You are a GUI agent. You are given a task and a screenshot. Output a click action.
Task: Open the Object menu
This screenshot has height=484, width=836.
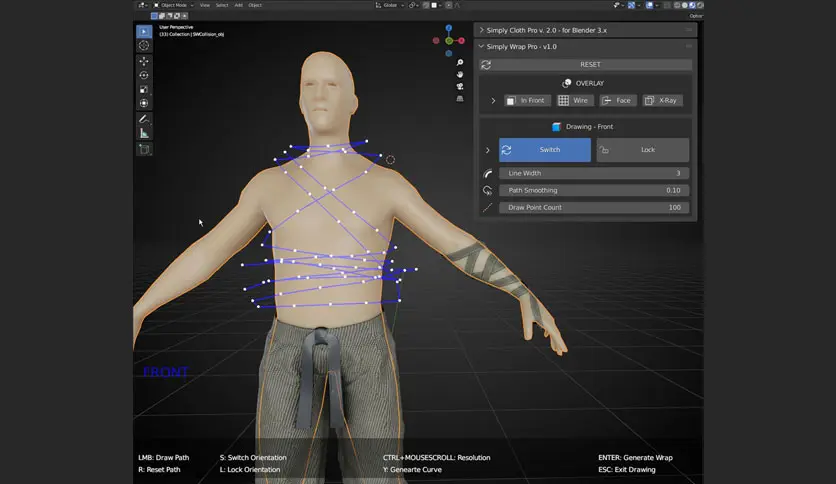255,5
